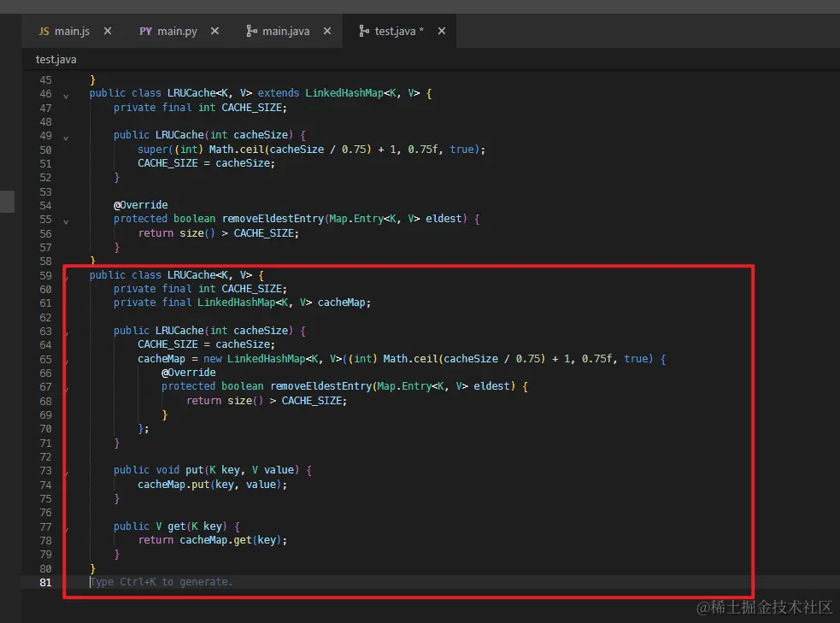
Task: Collapse the class fold arrow at line 46
Action: 66,97
